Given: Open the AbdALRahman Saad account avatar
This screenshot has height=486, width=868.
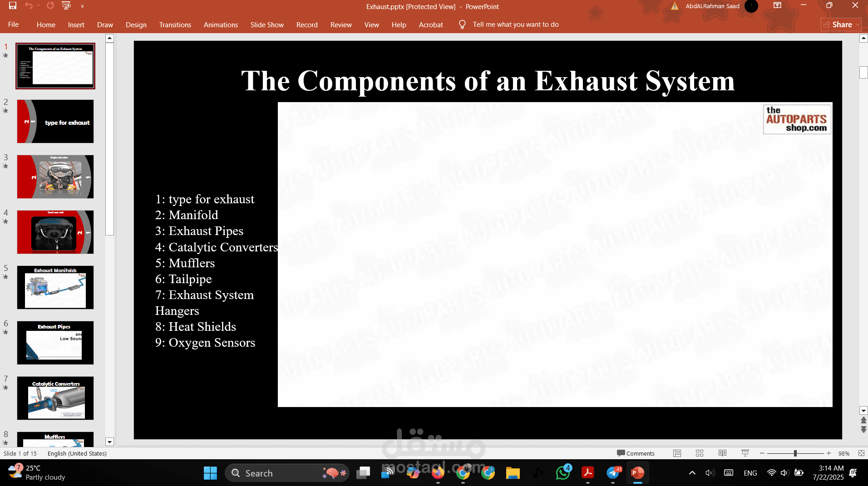Looking at the screenshot, I should pos(751,6).
